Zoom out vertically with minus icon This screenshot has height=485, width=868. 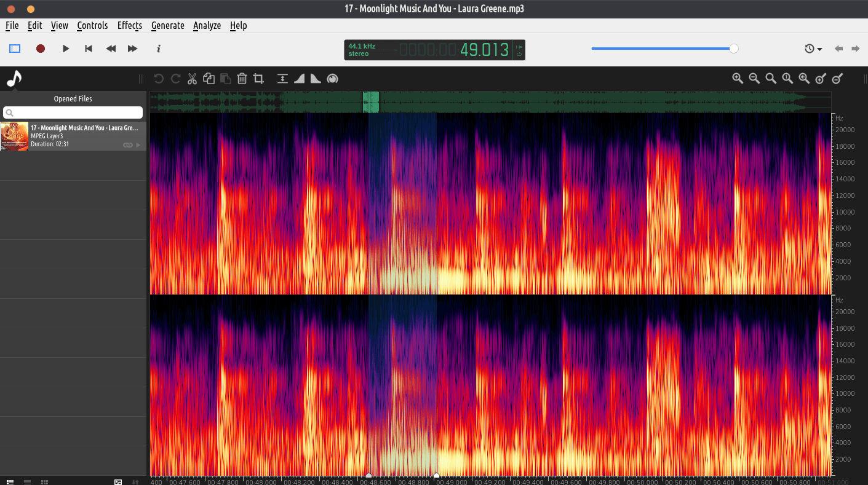pyautogui.click(x=837, y=78)
